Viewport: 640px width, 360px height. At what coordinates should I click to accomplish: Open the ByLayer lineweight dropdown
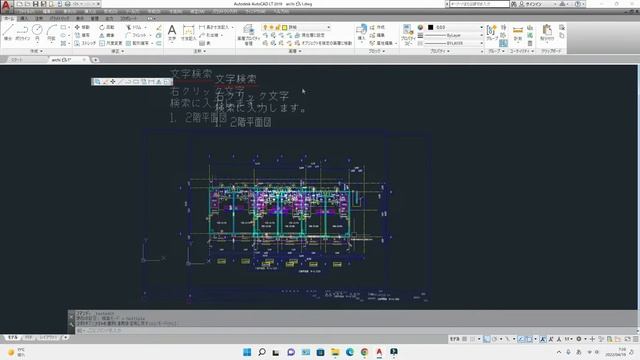click(481, 35)
